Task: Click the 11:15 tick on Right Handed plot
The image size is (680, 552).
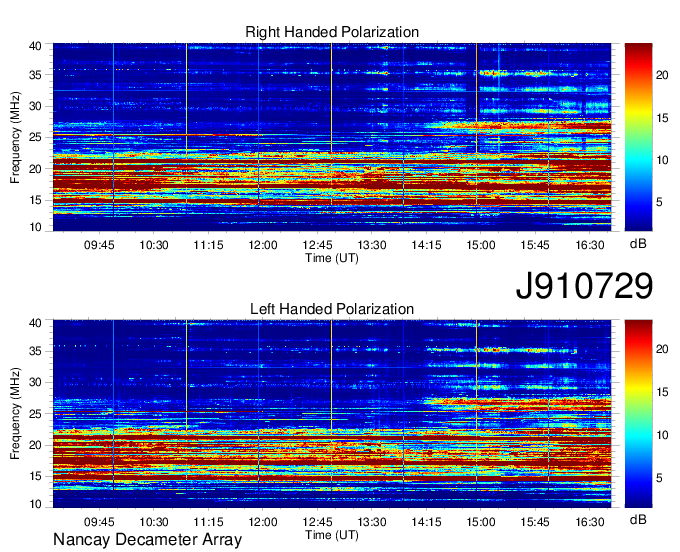Action: [x=208, y=245]
